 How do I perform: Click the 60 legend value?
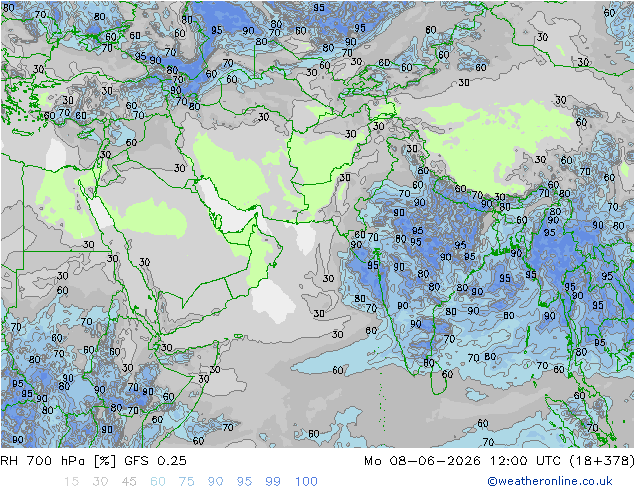tap(158, 482)
